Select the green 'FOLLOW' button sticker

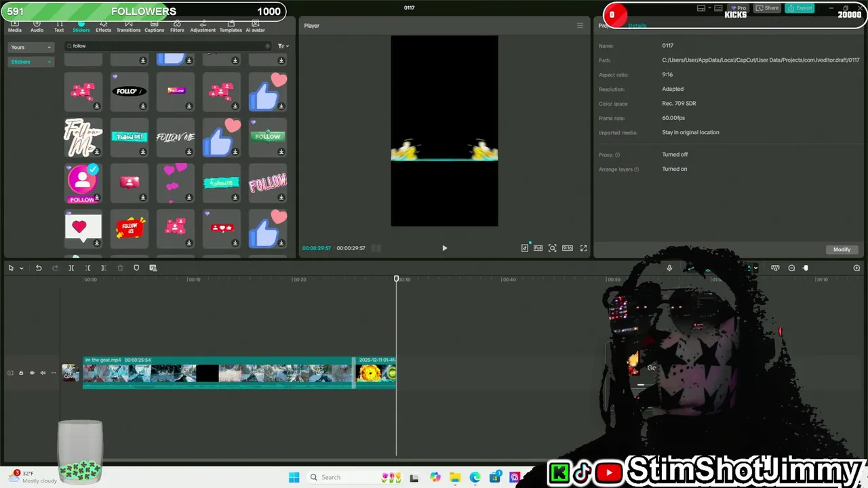(x=267, y=137)
